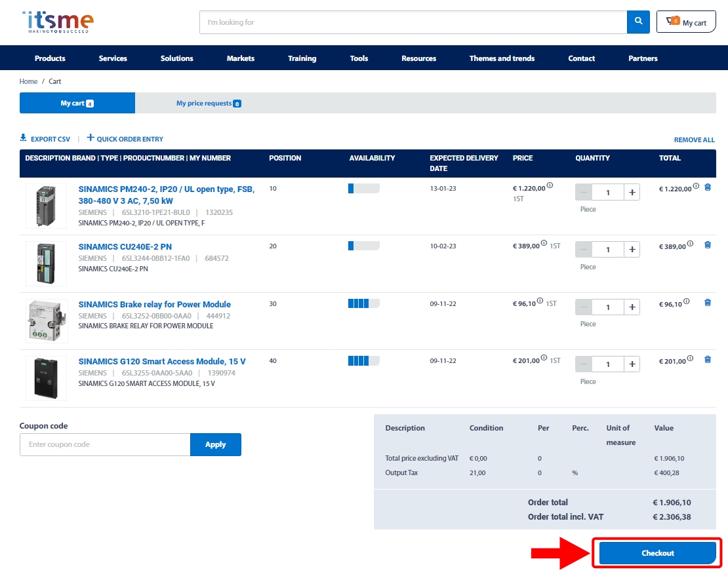Click the quantity field for PM240-2
This screenshot has width=728, height=578.
pos(608,192)
